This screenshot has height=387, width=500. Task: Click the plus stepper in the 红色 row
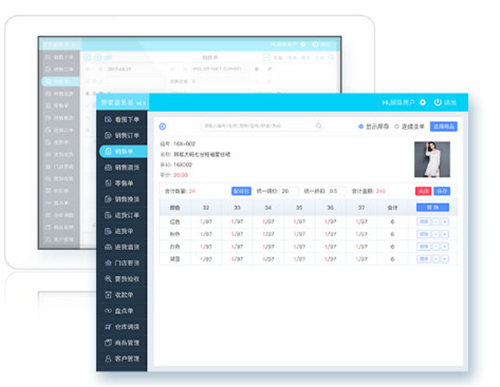pos(445,222)
